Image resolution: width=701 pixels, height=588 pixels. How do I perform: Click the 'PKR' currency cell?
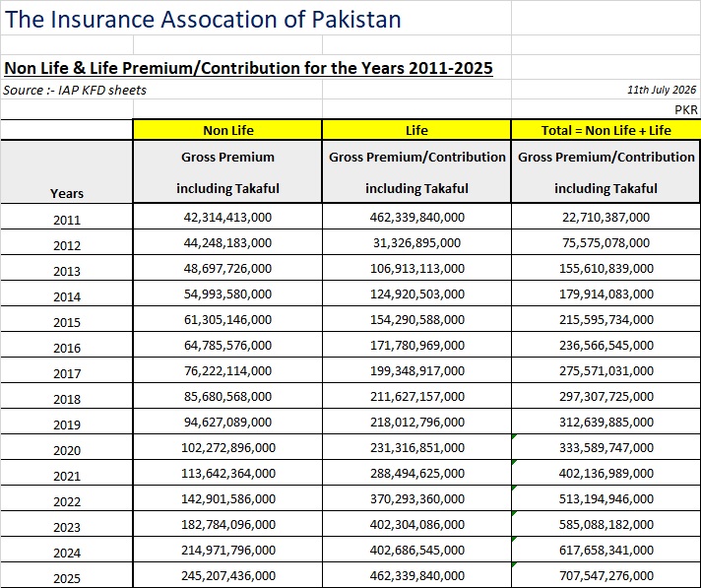pos(686,109)
